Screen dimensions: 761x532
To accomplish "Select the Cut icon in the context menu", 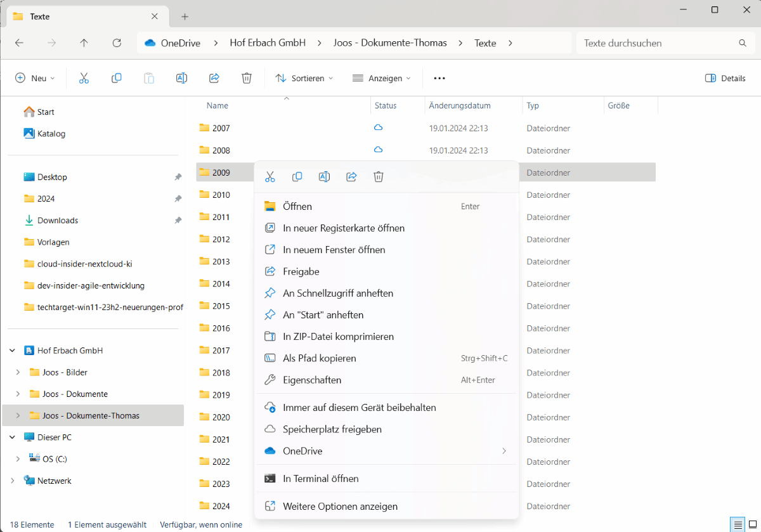I will tap(270, 176).
